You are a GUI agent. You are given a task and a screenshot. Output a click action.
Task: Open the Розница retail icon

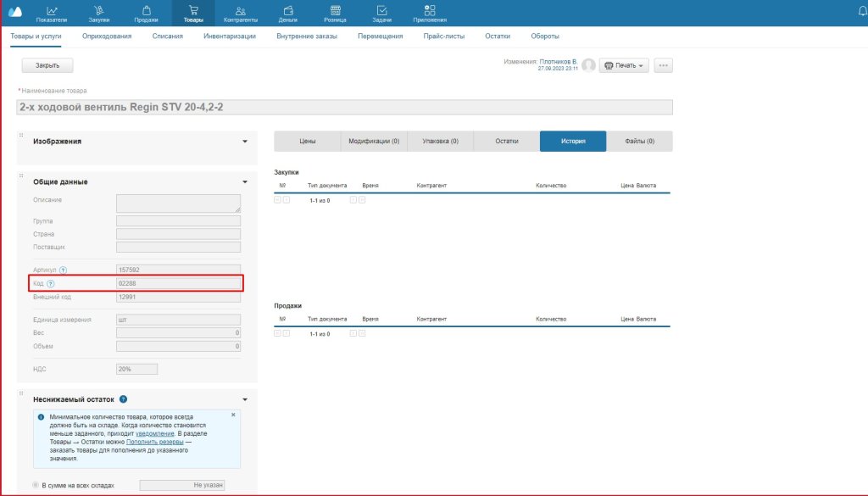pos(335,12)
